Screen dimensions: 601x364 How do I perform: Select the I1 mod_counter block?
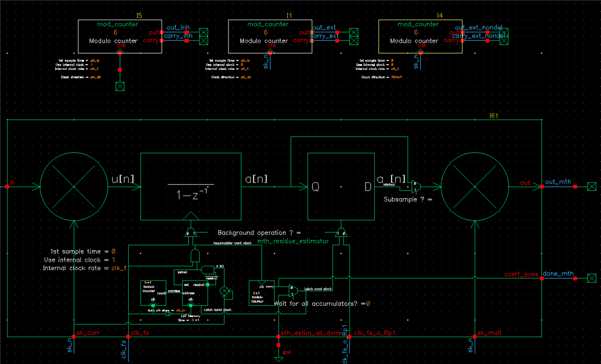(270, 37)
